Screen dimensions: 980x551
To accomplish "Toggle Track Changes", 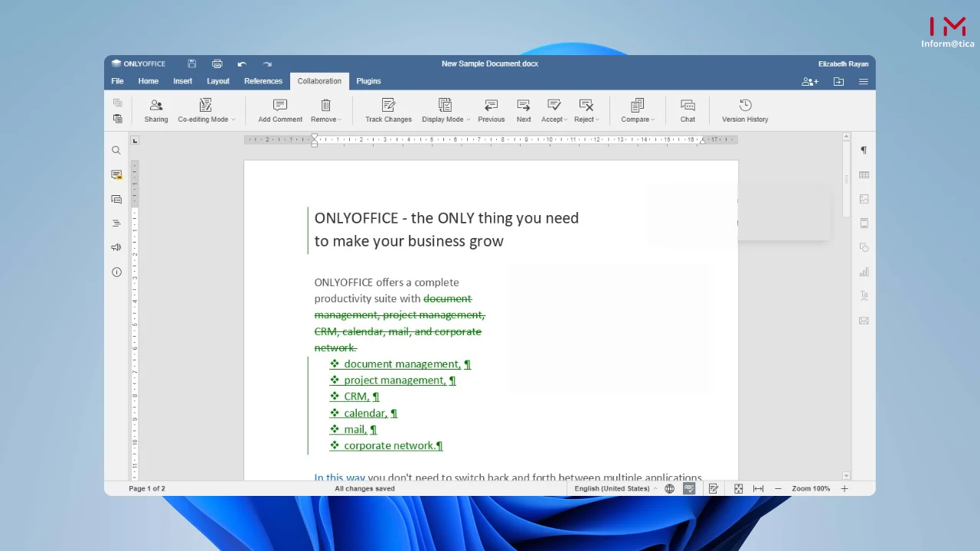I will [x=388, y=110].
